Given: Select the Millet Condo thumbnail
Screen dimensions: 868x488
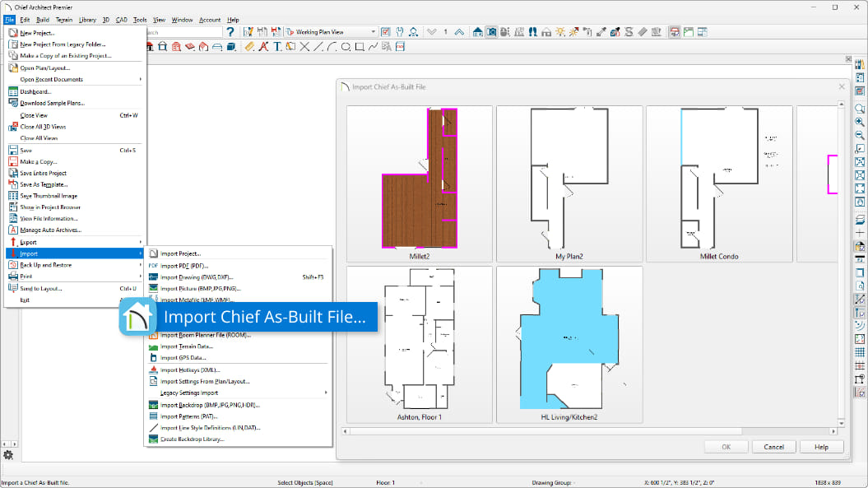Looking at the screenshot, I should point(719,184).
